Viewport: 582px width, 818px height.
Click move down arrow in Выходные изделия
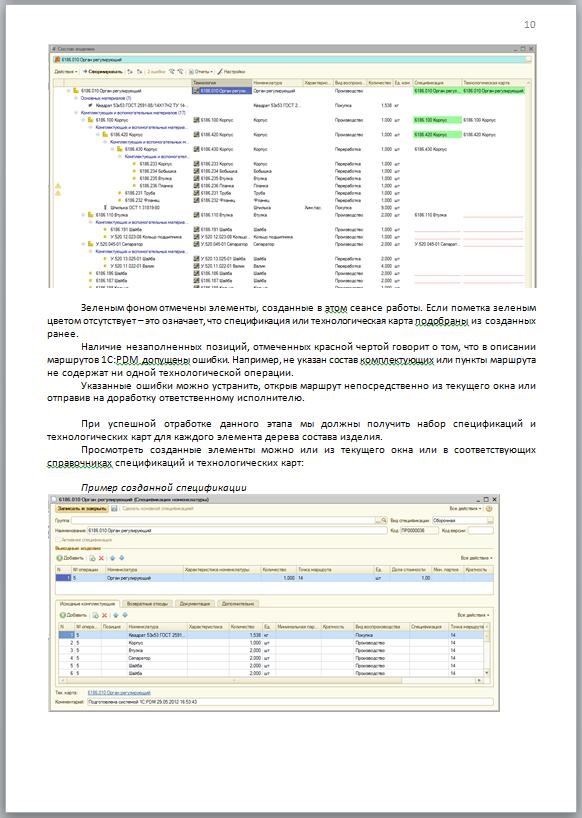point(121,558)
